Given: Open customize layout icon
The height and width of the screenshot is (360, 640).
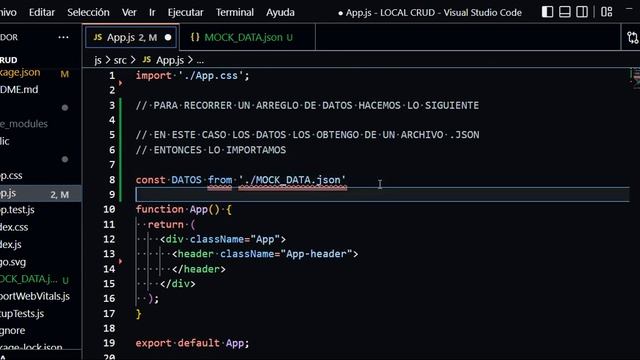Looking at the screenshot, I should tap(607, 12).
